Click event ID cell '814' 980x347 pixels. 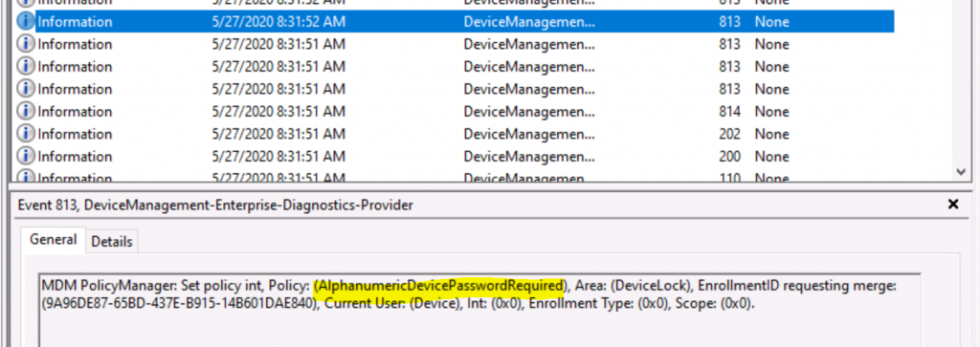click(729, 112)
